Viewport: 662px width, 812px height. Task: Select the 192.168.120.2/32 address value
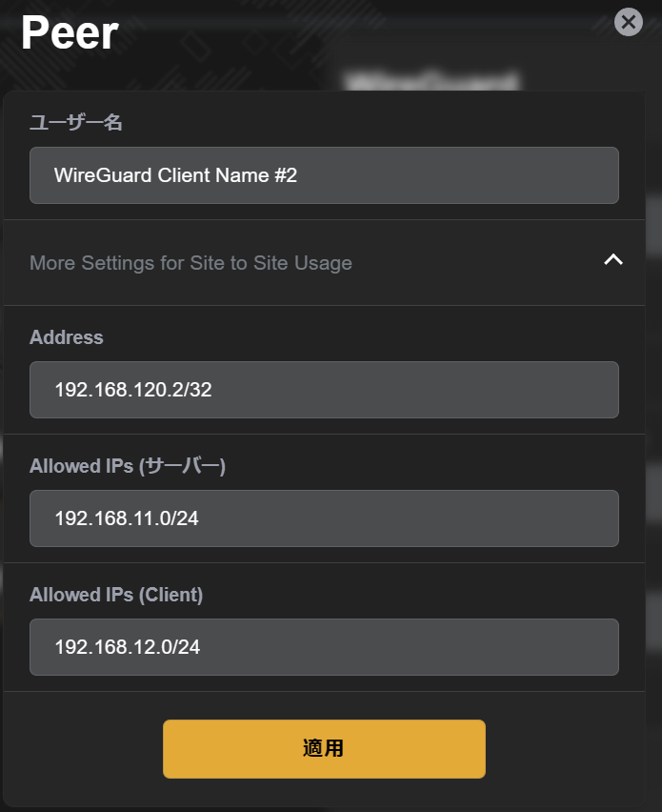click(324, 390)
